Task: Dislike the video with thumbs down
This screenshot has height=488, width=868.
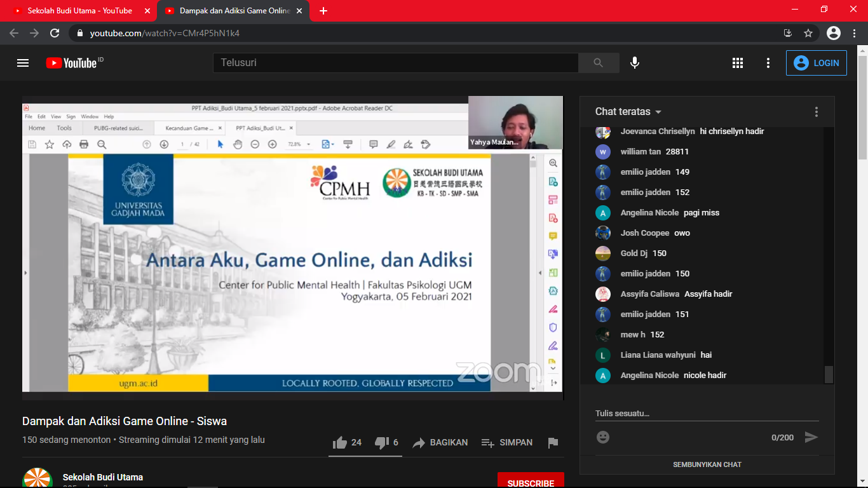Action: pos(382,443)
